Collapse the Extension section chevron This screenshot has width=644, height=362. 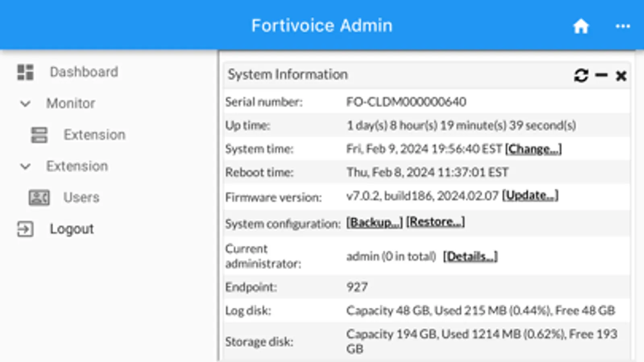pyautogui.click(x=25, y=167)
